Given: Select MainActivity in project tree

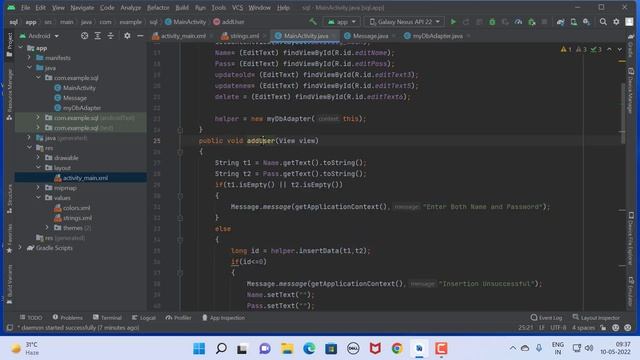Looking at the screenshot, I should 79,88.
